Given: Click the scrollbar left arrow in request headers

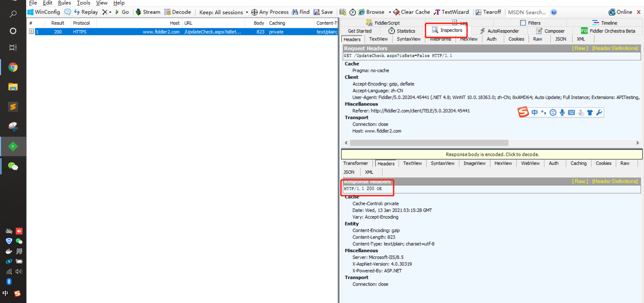Looking at the screenshot, I should pos(346,143).
